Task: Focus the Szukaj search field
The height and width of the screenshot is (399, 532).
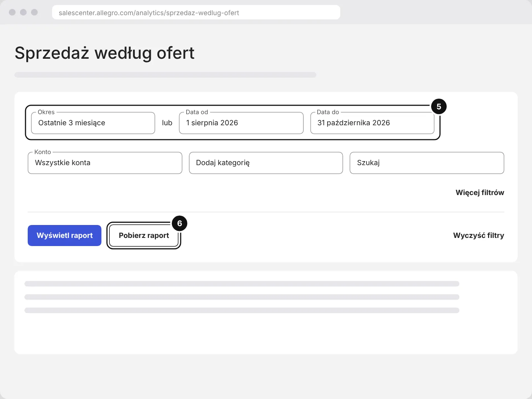Action: [x=427, y=163]
